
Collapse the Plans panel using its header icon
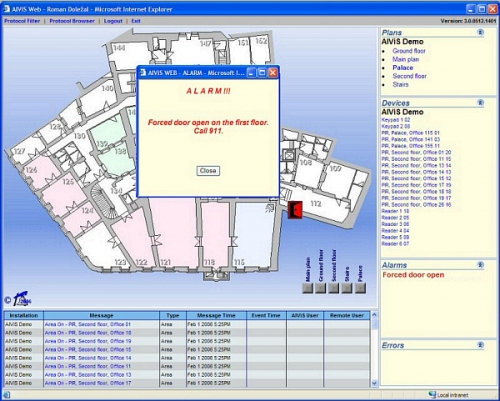click(480, 32)
